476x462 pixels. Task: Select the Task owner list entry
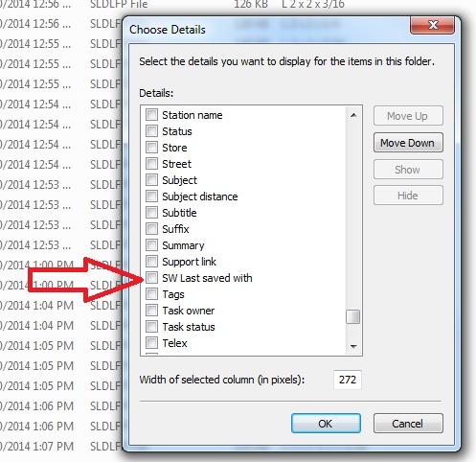(x=189, y=311)
